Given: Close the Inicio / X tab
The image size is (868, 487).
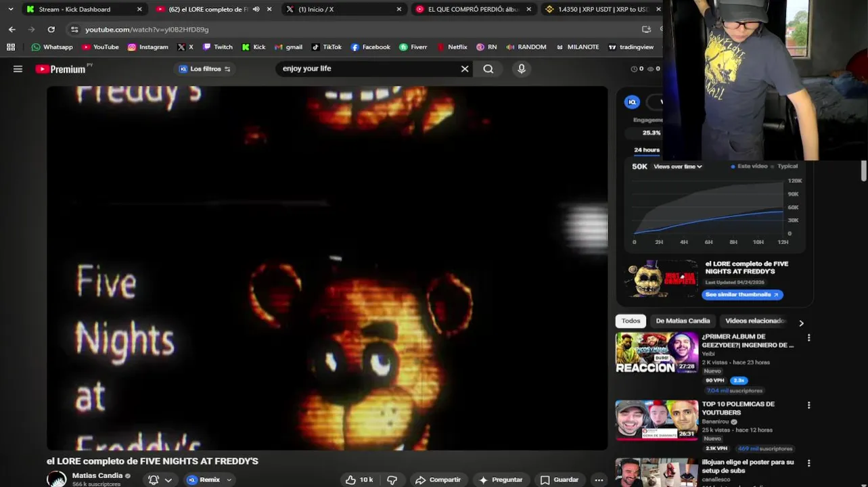Looking at the screenshot, I should [x=398, y=9].
